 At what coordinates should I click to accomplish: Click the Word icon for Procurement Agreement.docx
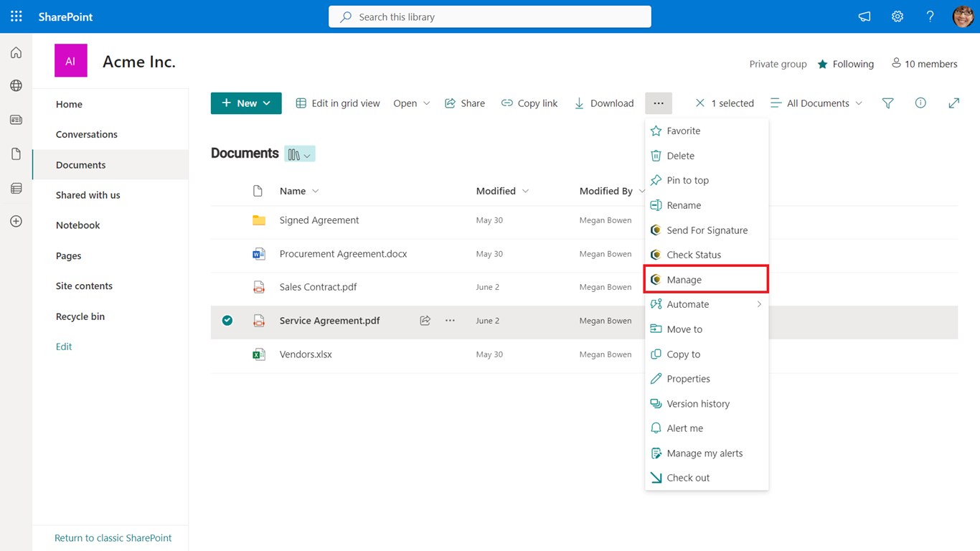tap(259, 254)
